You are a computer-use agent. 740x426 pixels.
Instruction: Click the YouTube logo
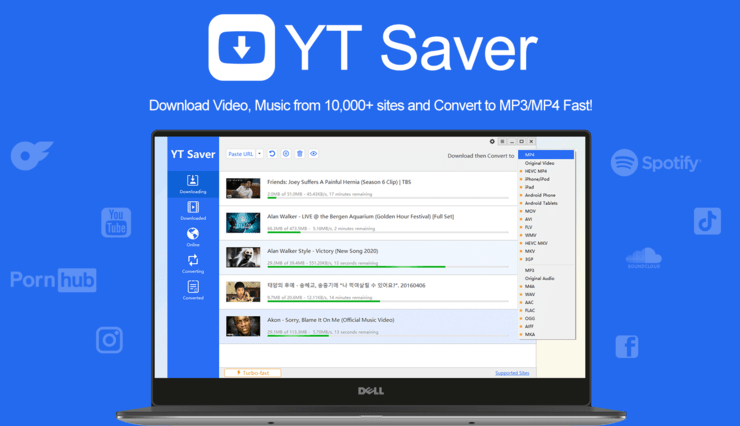[116, 222]
